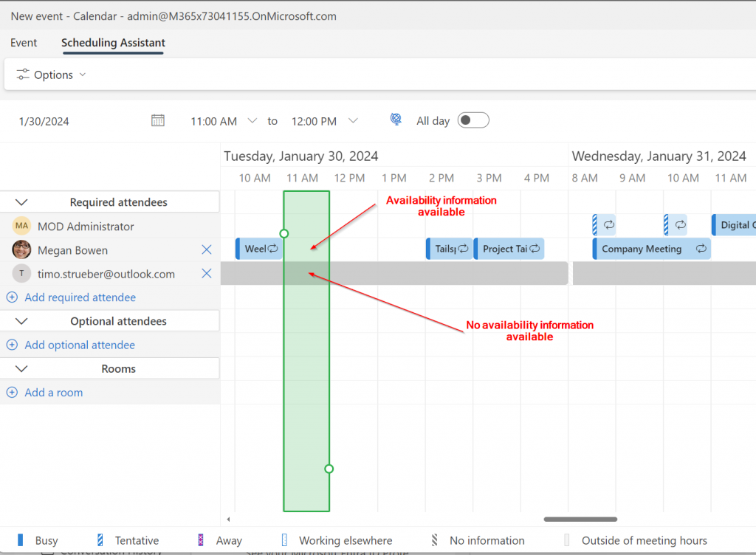Open the calendar date picker icon
The image size is (756, 555).
[157, 121]
